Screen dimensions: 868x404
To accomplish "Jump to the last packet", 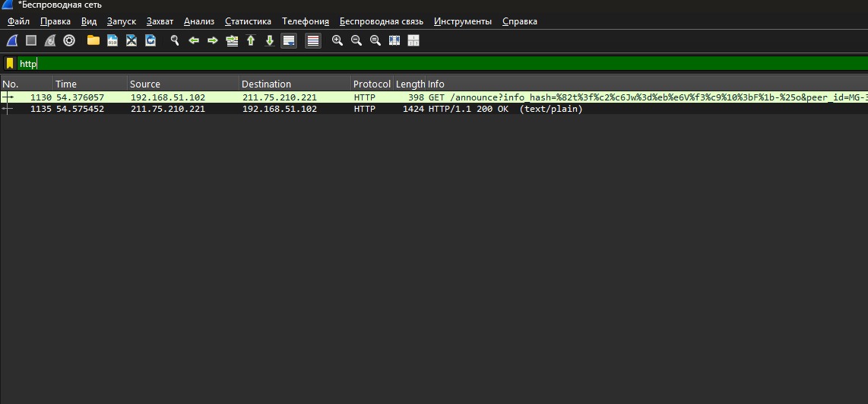I will (x=269, y=40).
